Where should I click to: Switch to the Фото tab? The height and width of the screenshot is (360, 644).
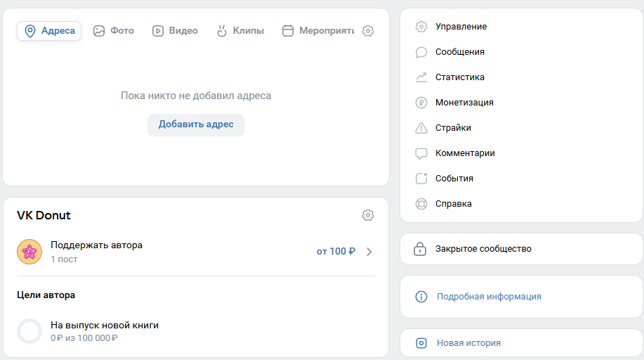[x=114, y=31]
